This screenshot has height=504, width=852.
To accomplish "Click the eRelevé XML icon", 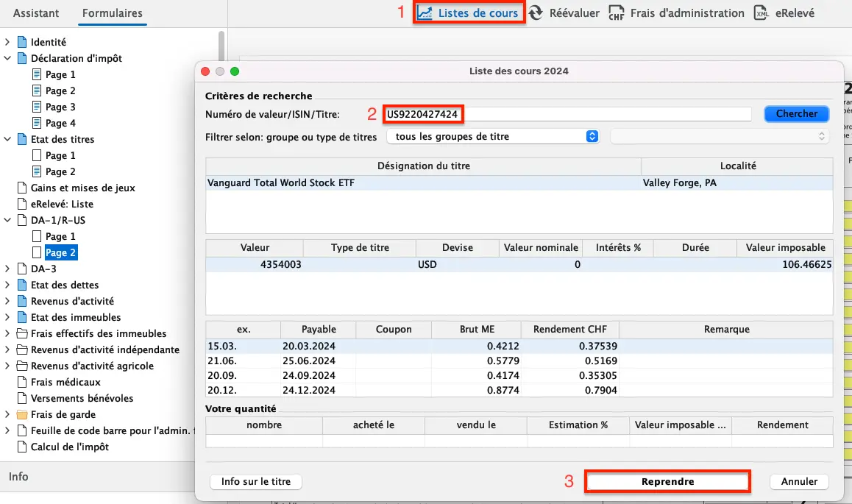I will pos(762,13).
